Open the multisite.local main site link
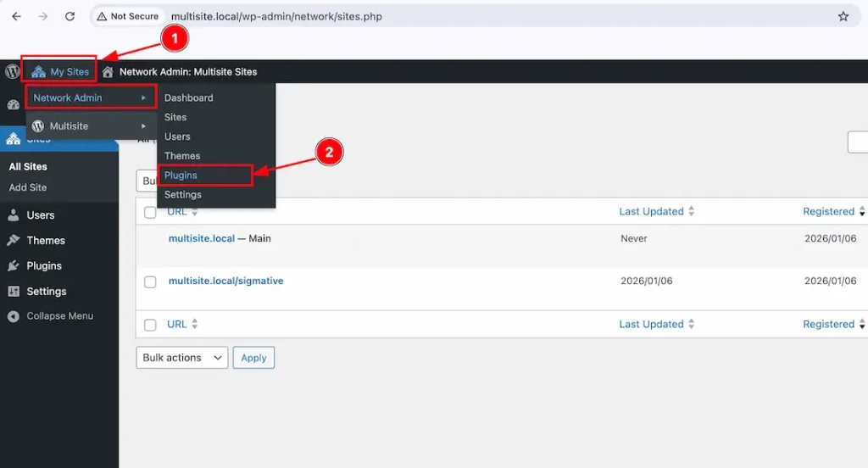The height and width of the screenshot is (468, 868). point(202,239)
